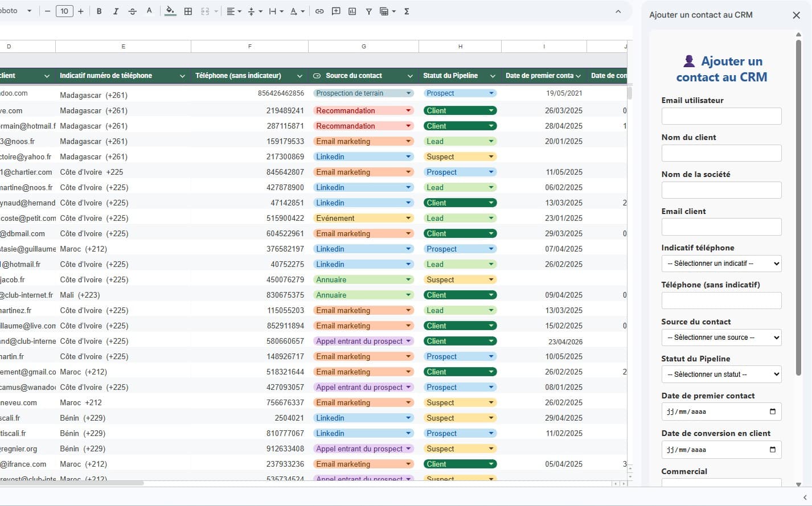The image size is (812, 506).
Task: Click the merge cells icon
Action: click(x=205, y=11)
